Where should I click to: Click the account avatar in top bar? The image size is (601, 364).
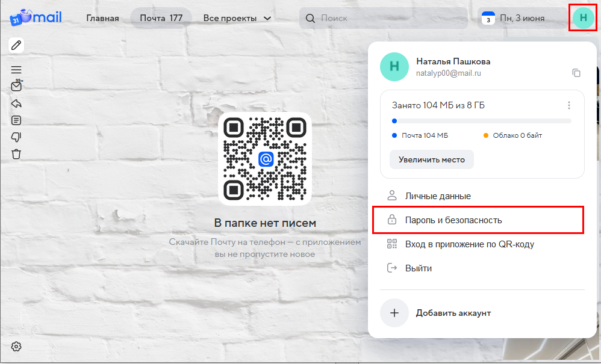coord(582,18)
